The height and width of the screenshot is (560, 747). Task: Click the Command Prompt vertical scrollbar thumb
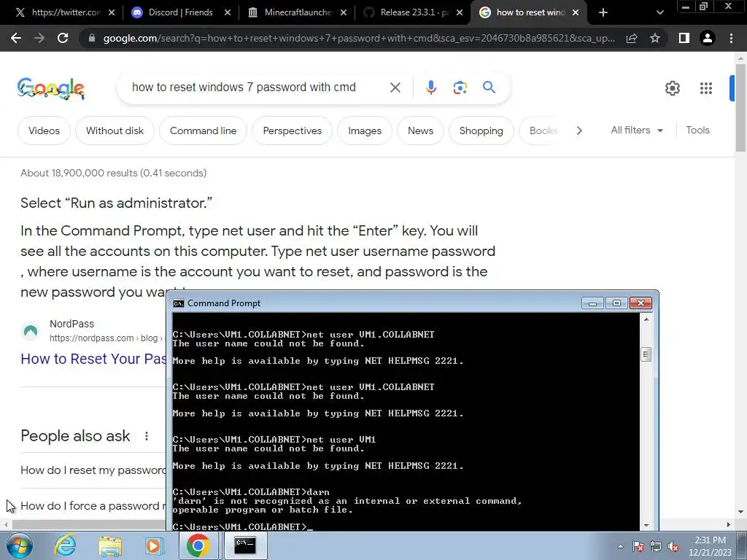coord(646,354)
